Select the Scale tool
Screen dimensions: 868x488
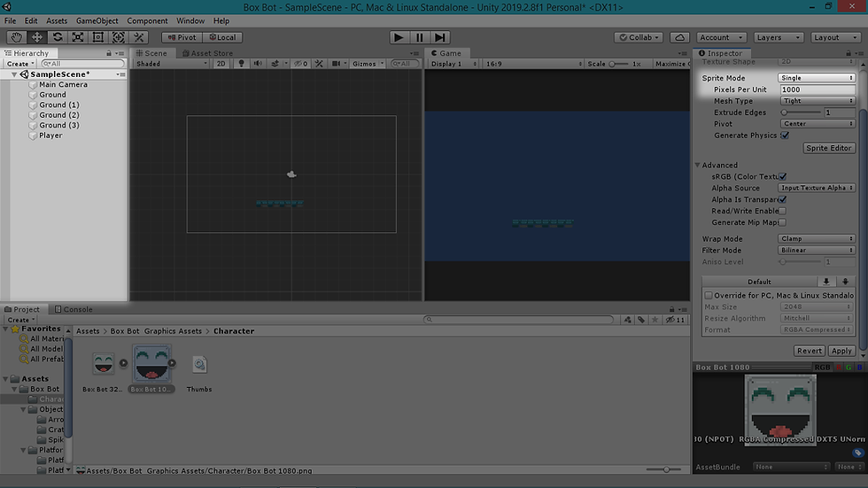[78, 37]
